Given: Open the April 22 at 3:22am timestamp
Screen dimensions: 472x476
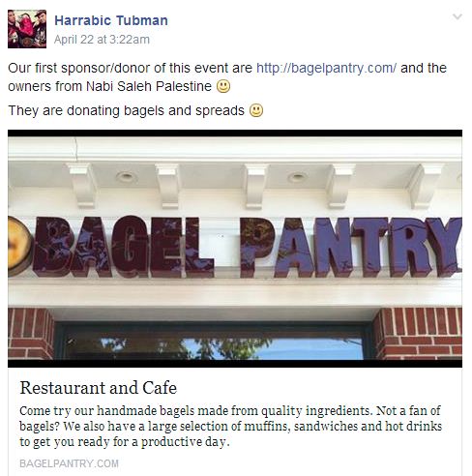Looking at the screenshot, I should point(102,40).
